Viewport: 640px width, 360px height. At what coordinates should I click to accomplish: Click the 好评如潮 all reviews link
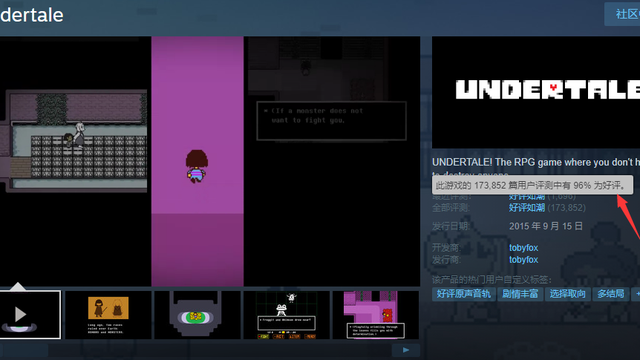[x=527, y=208]
